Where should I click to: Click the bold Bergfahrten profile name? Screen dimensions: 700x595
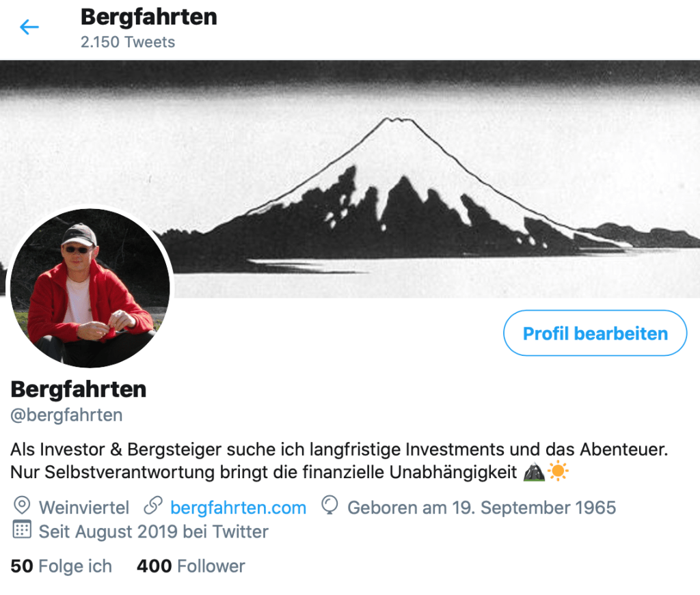point(79,389)
